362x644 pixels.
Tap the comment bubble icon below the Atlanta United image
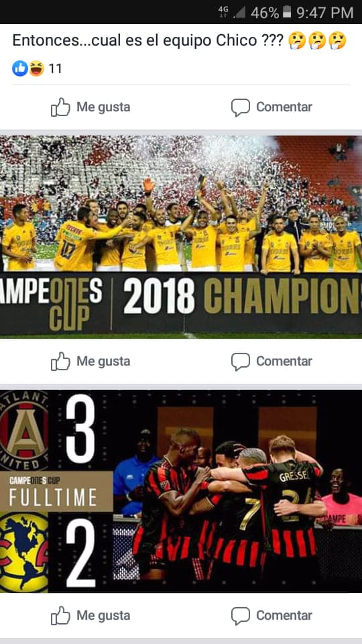click(240, 616)
